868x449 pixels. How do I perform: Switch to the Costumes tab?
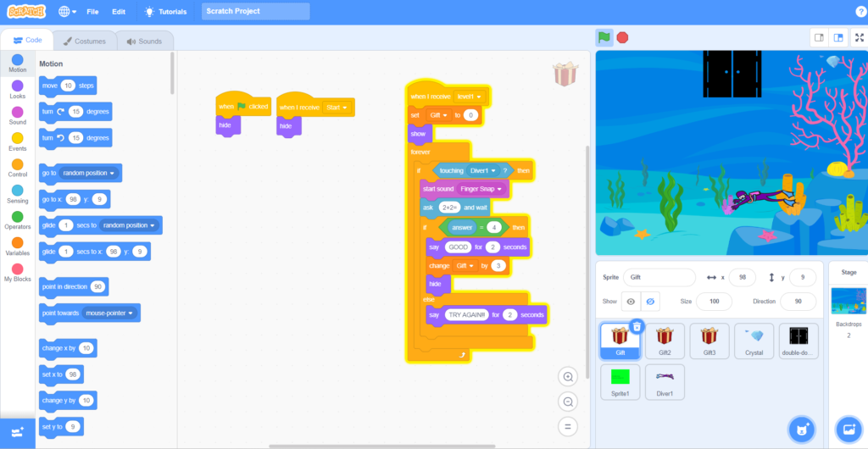(x=84, y=41)
